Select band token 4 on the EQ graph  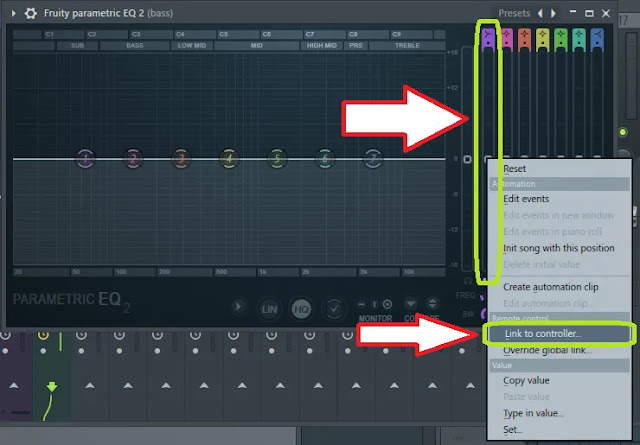click(229, 158)
